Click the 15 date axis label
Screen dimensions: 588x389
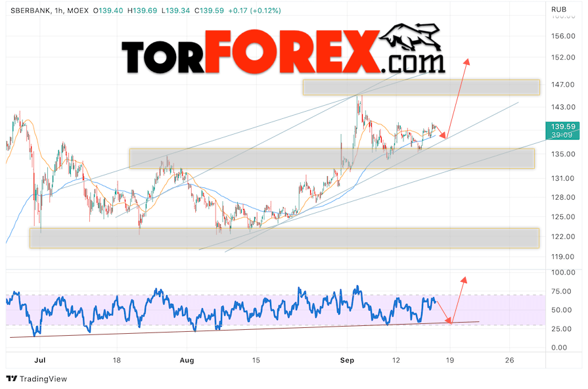click(256, 360)
